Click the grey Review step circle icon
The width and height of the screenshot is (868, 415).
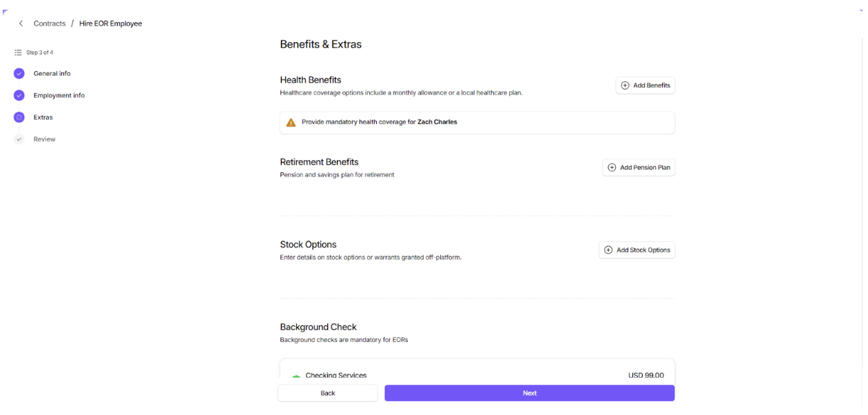coord(19,139)
